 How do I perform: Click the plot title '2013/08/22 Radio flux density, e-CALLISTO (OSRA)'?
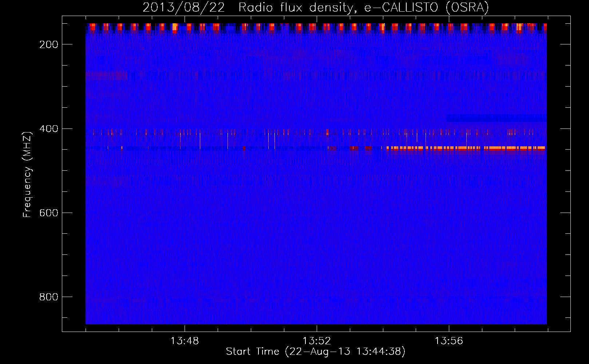316,7
